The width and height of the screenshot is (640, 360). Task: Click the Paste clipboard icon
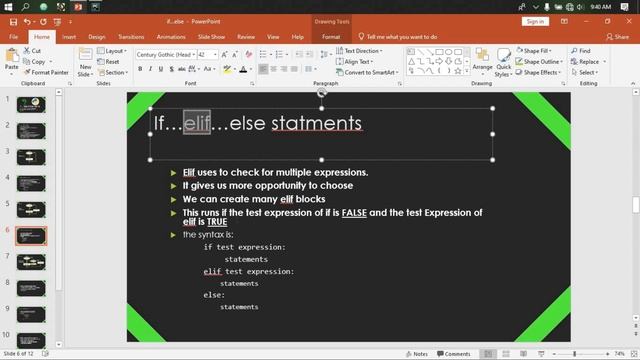click(12, 56)
